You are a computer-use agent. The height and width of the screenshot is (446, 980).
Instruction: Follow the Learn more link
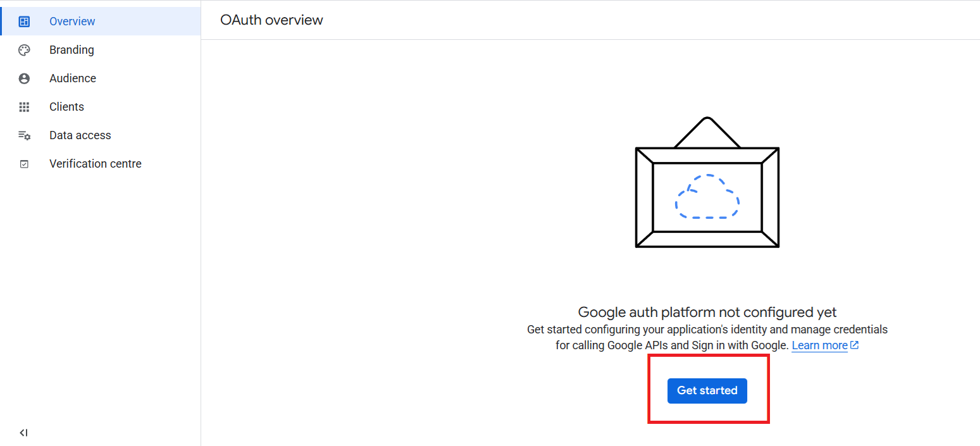point(819,345)
